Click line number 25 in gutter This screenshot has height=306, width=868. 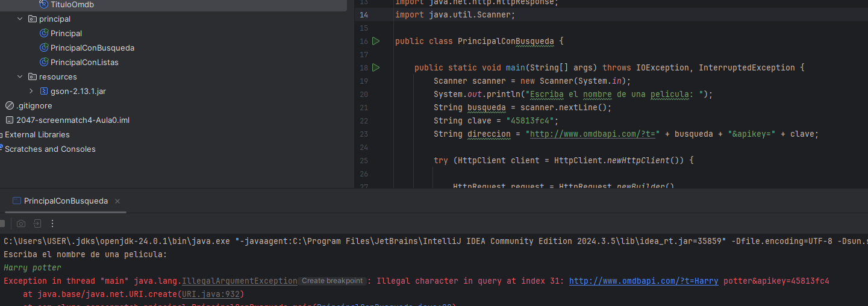pos(363,161)
